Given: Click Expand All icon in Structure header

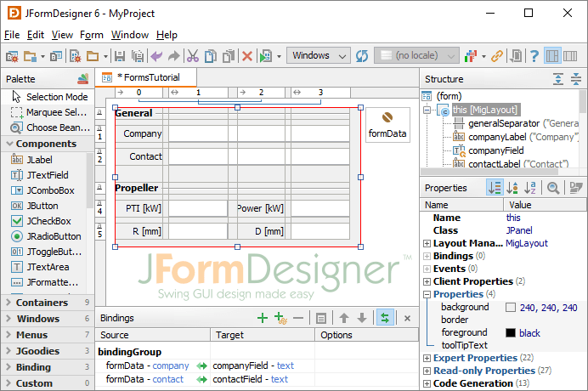Looking at the screenshot, I should tap(558, 79).
